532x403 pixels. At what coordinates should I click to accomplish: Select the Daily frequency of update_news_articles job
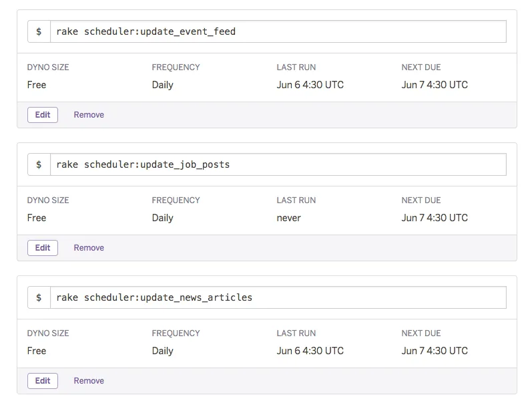[162, 351]
